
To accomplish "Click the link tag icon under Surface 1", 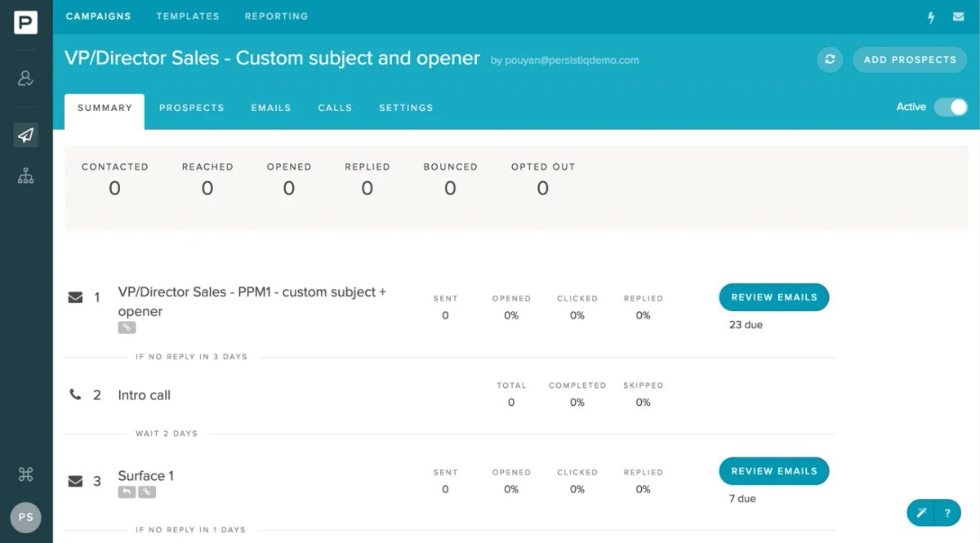I will pos(146,492).
